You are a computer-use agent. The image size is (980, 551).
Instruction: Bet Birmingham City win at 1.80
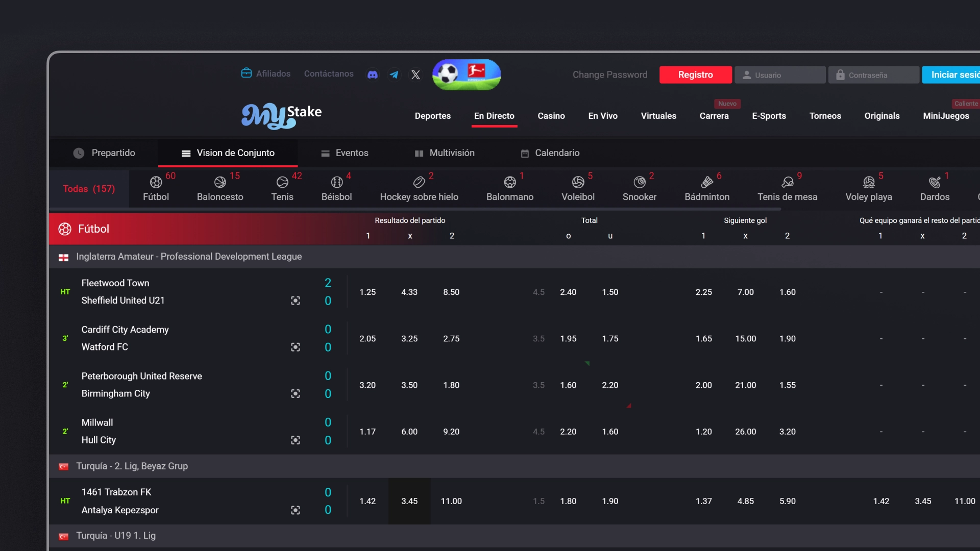451,385
